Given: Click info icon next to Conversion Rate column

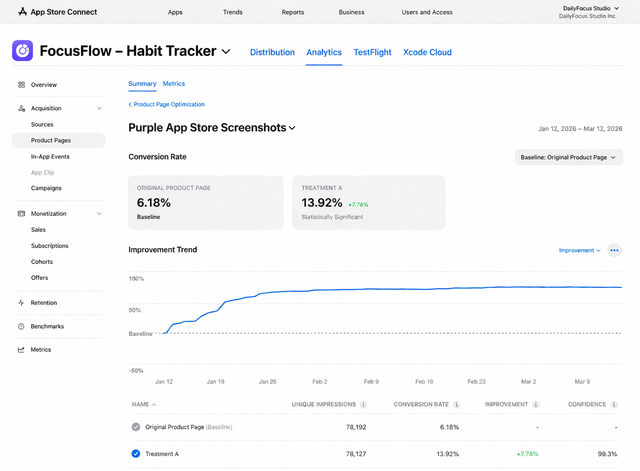Looking at the screenshot, I should 456,404.
